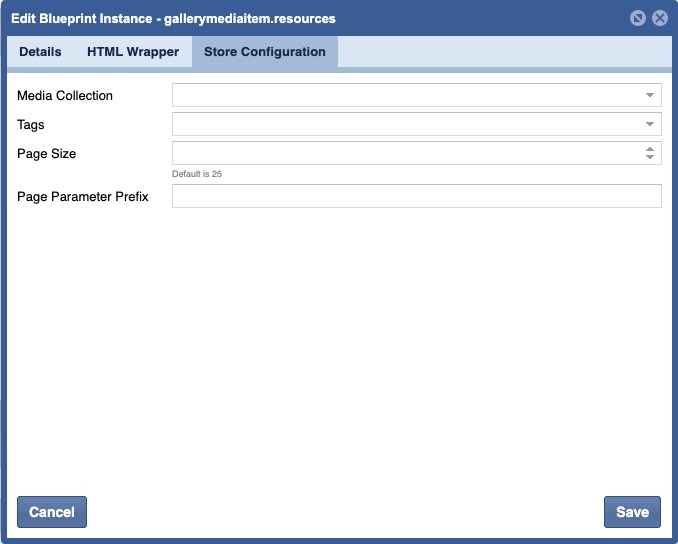
Task: Switch to the Details tab
Action: tap(40, 52)
